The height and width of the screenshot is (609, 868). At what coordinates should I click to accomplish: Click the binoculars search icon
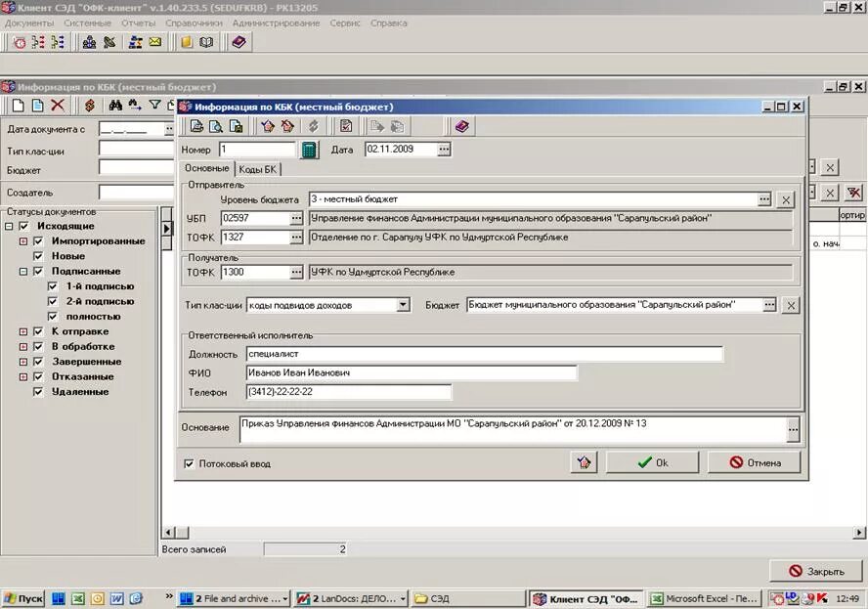(x=115, y=106)
